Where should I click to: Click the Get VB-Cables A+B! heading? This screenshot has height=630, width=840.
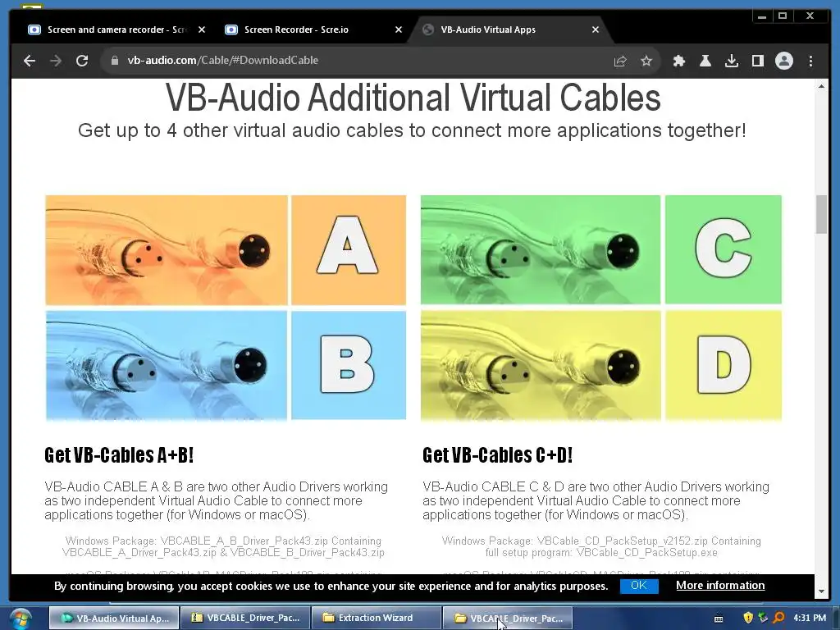pyautogui.click(x=119, y=454)
